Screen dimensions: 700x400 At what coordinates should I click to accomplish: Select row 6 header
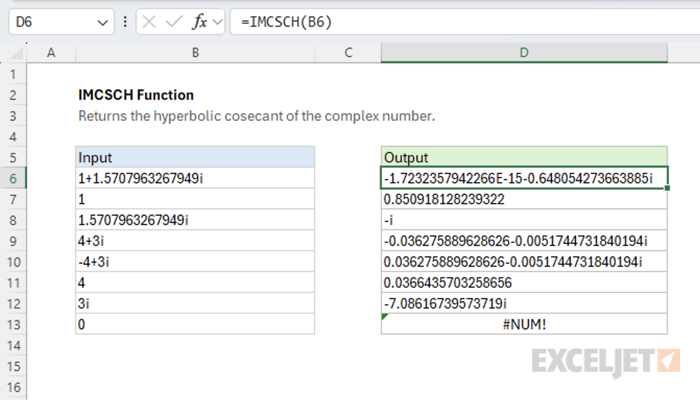click(14, 178)
